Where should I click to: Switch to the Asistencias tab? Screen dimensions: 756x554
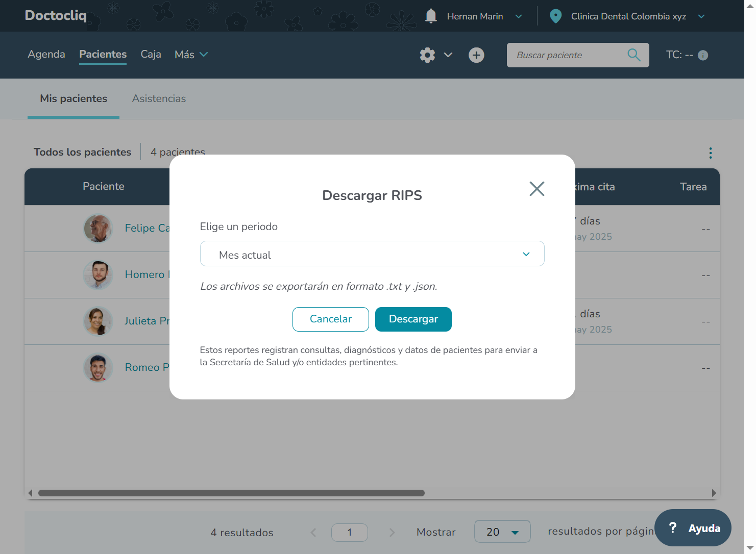pos(159,99)
